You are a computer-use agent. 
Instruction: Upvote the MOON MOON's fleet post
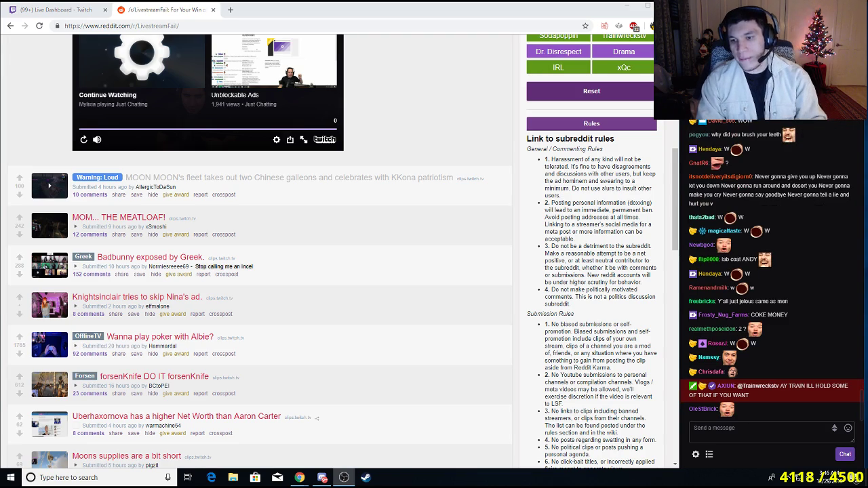point(20,178)
